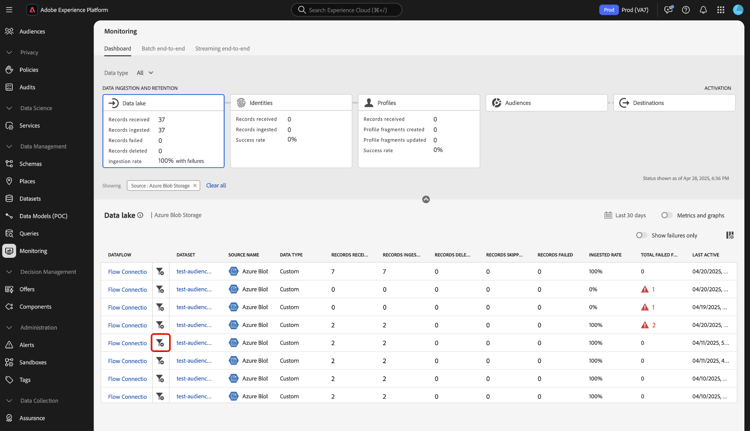750x431 pixels.
Task: Open the first Flow Connectio dataflow link
Action: click(x=127, y=272)
